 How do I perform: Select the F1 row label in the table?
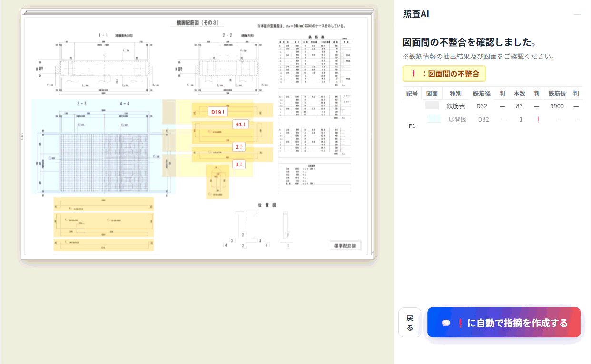pyautogui.click(x=412, y=126)
